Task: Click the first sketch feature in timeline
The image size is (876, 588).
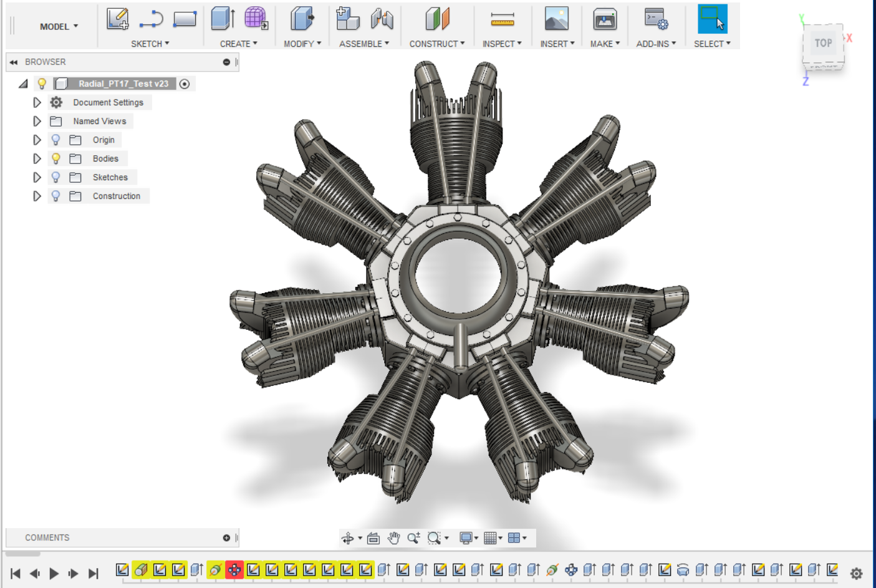Action: point(122,570)
